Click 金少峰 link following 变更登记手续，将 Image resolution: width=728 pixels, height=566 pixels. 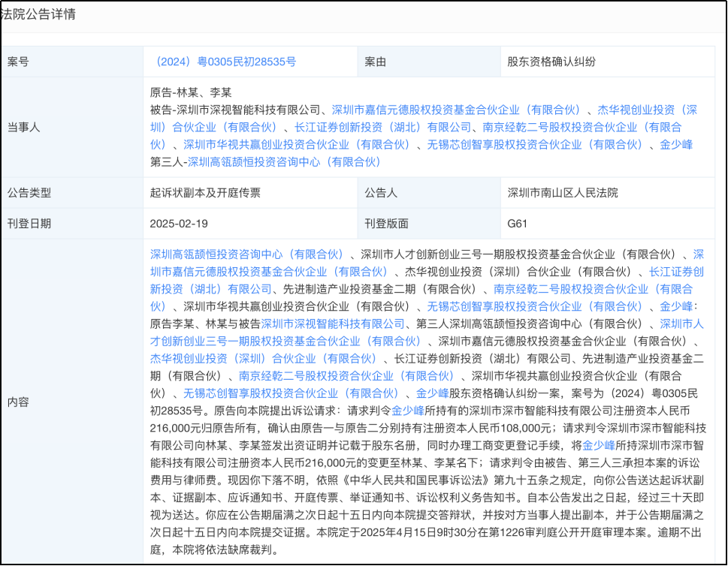599,445
